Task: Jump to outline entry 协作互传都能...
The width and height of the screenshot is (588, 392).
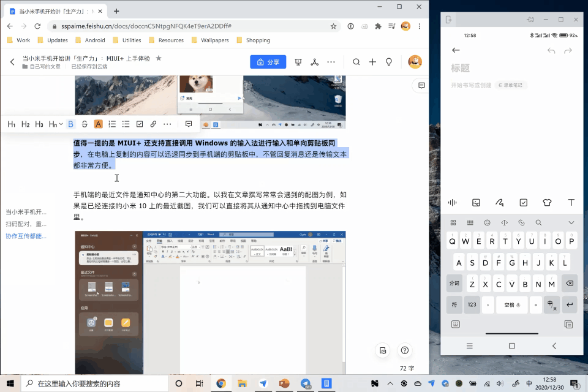Action: click(26, 236)
